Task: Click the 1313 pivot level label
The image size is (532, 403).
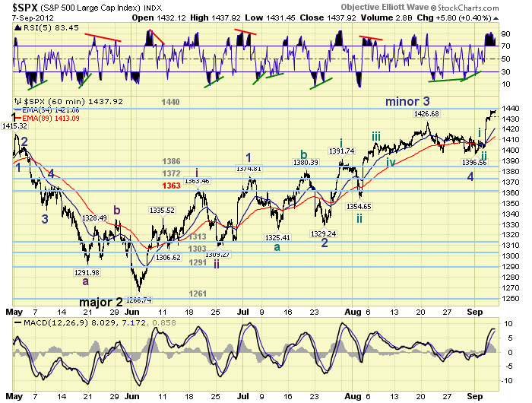Action: [198, 236]
